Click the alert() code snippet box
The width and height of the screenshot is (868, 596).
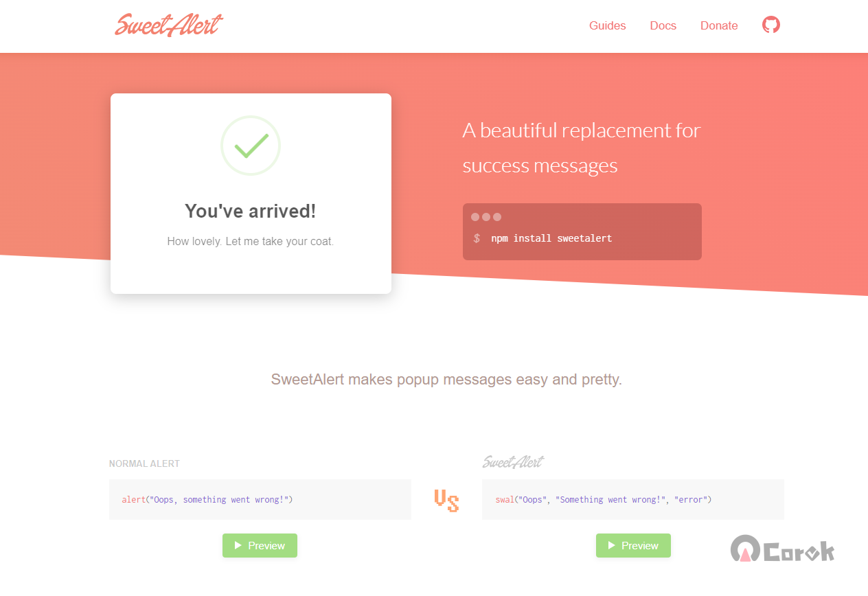260,499
